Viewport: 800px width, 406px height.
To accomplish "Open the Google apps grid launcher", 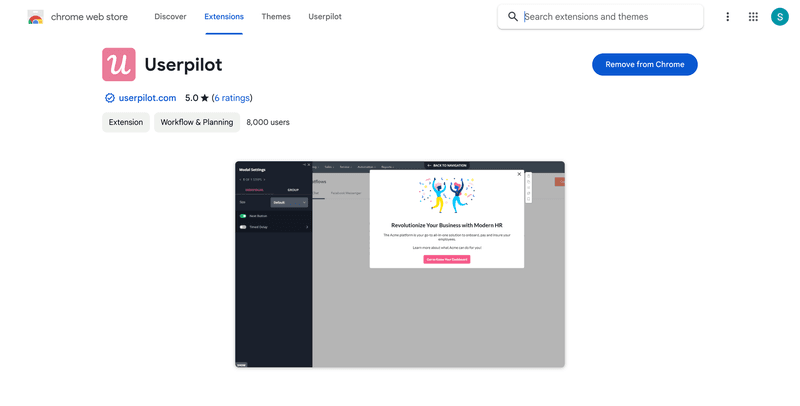I will [x=753, y=17].
